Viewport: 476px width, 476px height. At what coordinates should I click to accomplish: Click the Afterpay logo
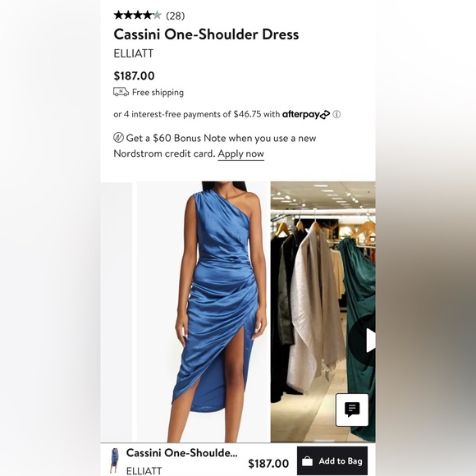tap(305, 114)
